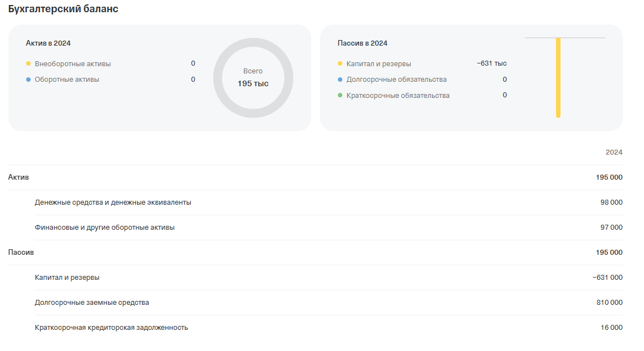Open the Краткосрочная кредиторская задолженность row
The image size is (644, 351).
click(111, 328)
